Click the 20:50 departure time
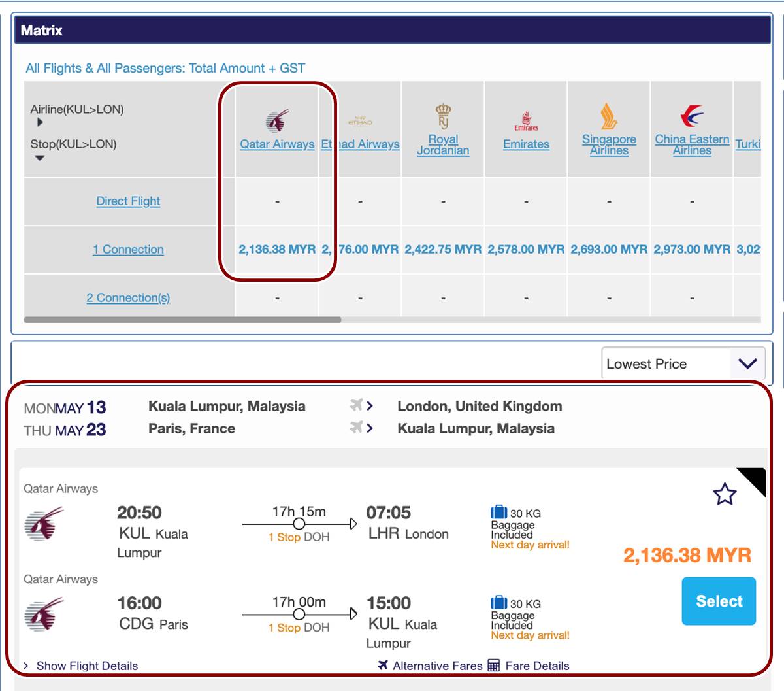 coord(139,513)
